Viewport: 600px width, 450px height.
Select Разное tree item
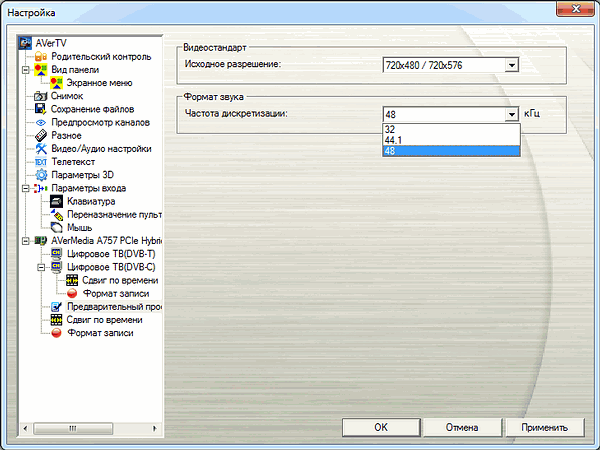point(66,135)
